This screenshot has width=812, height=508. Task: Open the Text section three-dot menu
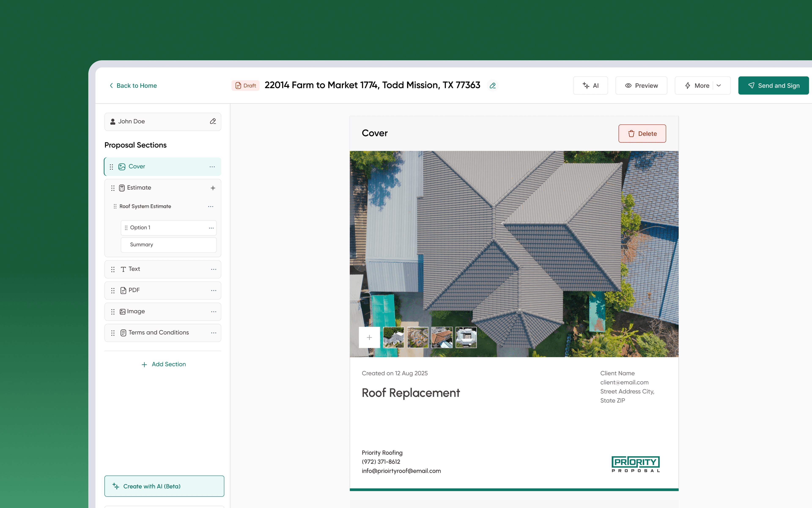click(213, 269)
